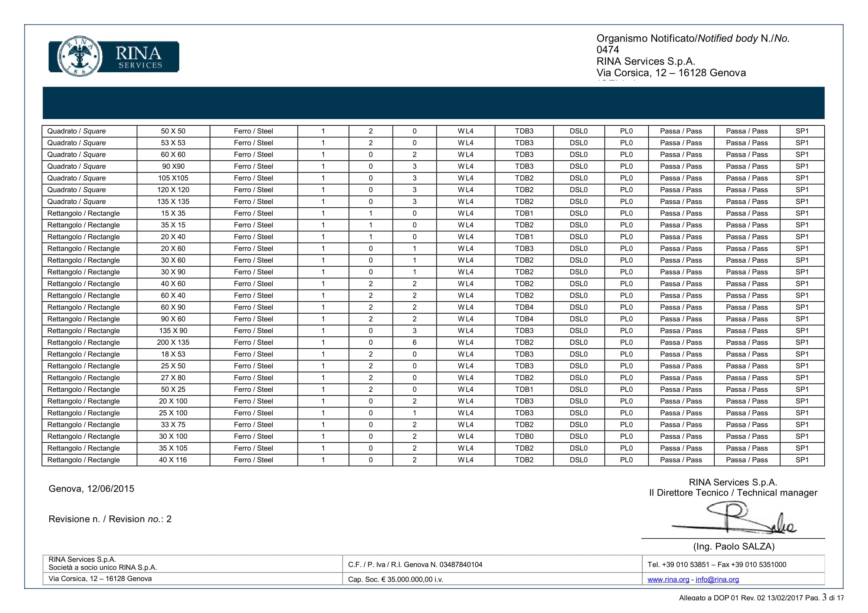The image size is (868, 613).
Task: Click the TDB1 value in the 15 X 35 row
Action: tap(524, 213)
